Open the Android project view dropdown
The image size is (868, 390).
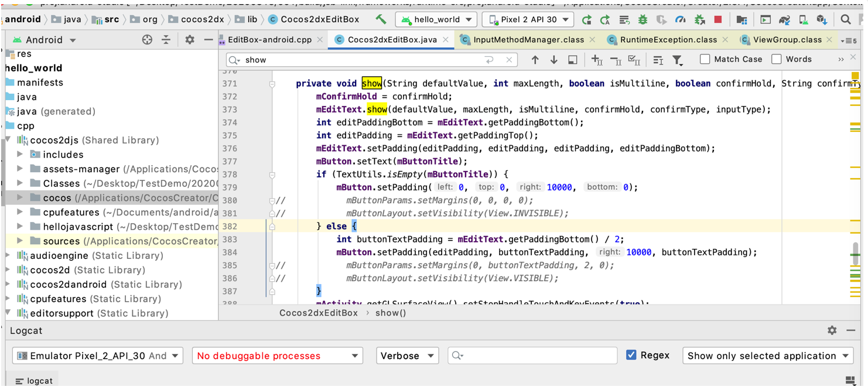coord(45,40)
